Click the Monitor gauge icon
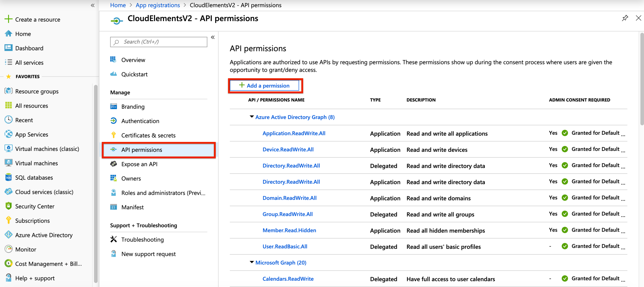Image resolution: width=644 pixels, height=287 pixels. click(9, 249)
